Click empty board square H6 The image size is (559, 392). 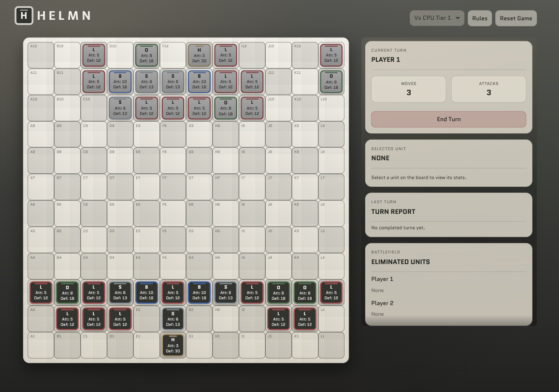pyautogui.click(x=226, y=213)
